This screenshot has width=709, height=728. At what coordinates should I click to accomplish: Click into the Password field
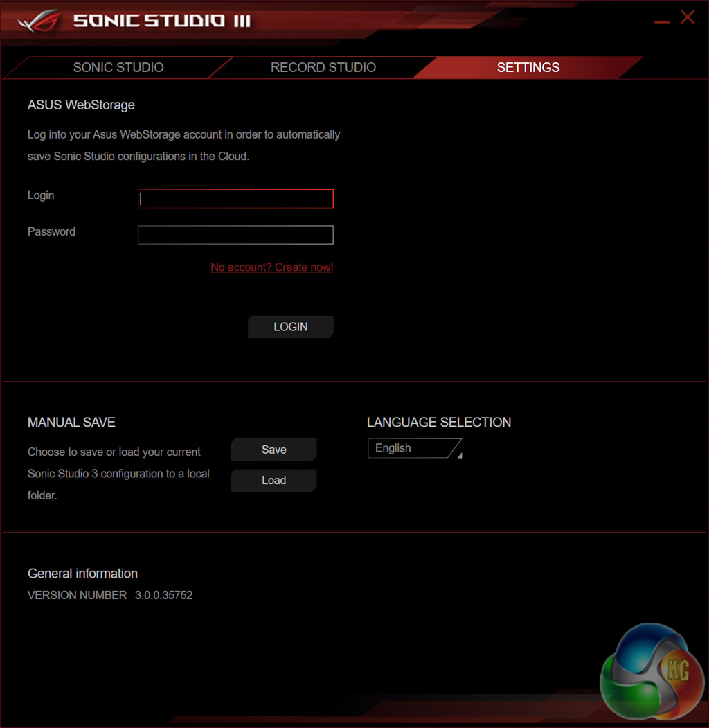pos(235,235)
